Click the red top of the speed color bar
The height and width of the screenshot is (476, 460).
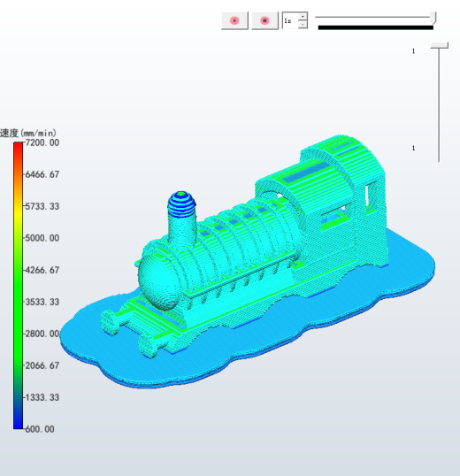coord(19,147)
